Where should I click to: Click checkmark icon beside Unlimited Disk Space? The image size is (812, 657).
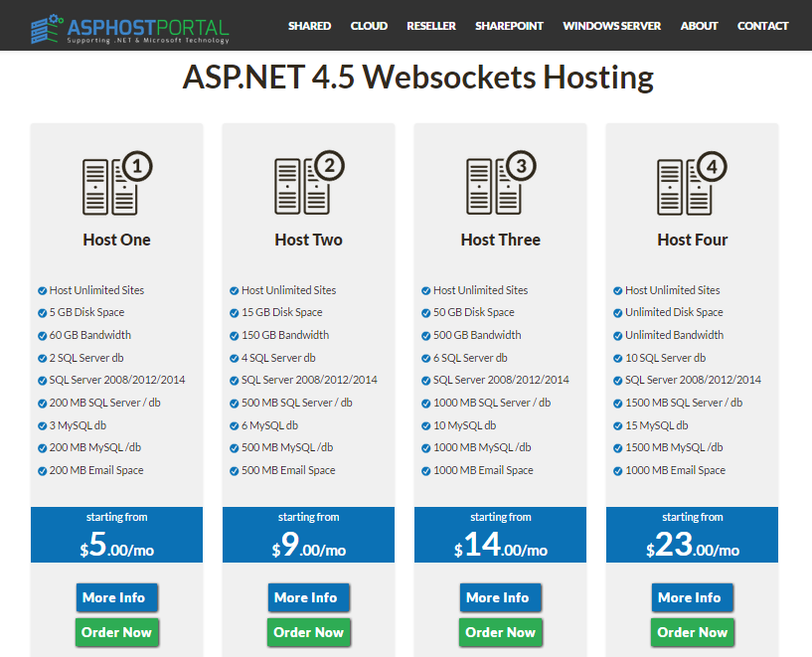[x=617, y=313]
